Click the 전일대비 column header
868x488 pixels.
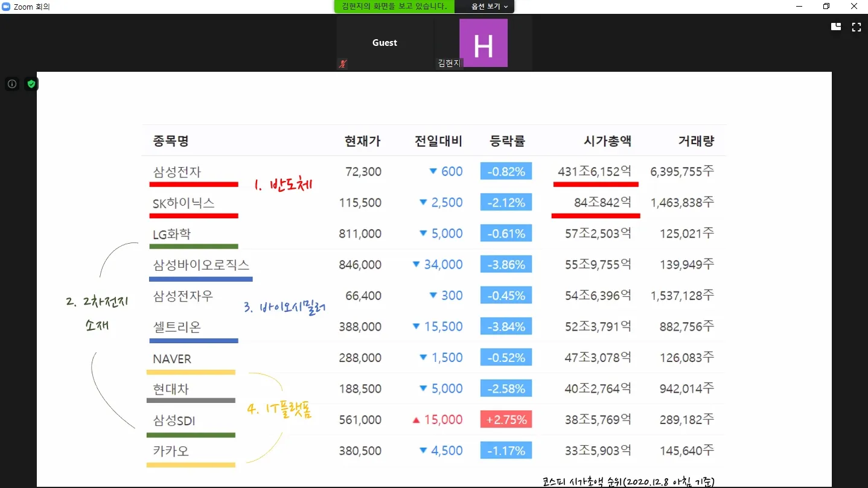(438, 141)
